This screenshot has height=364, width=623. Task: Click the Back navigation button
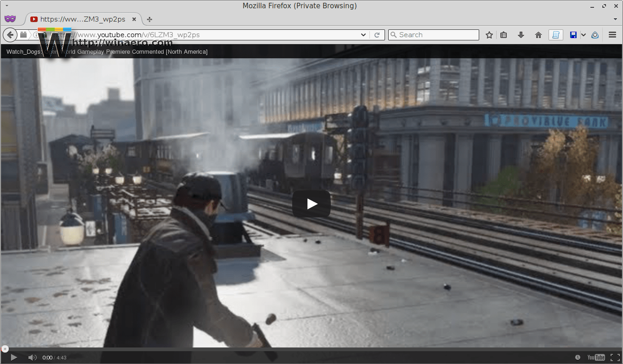tap(10, 34)
